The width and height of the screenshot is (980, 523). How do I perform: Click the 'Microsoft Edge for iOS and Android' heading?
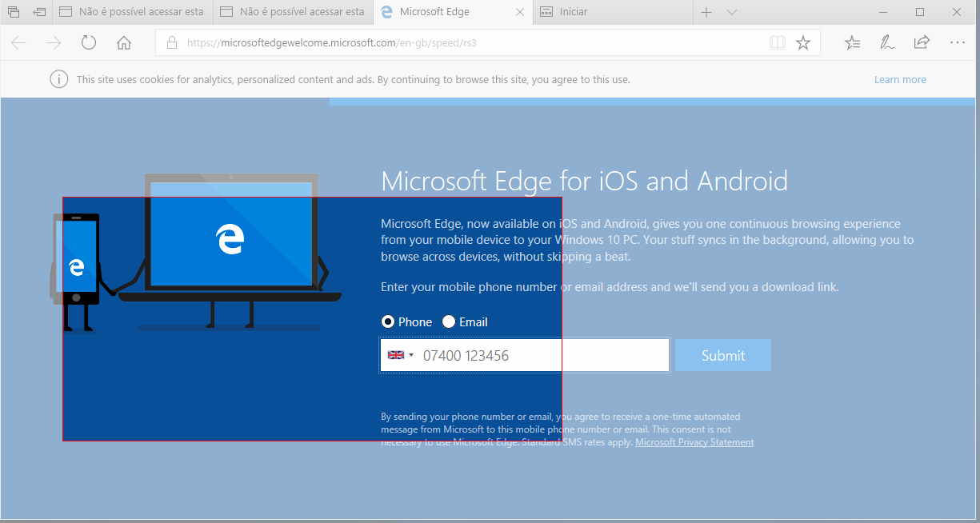tap(584, 181)
